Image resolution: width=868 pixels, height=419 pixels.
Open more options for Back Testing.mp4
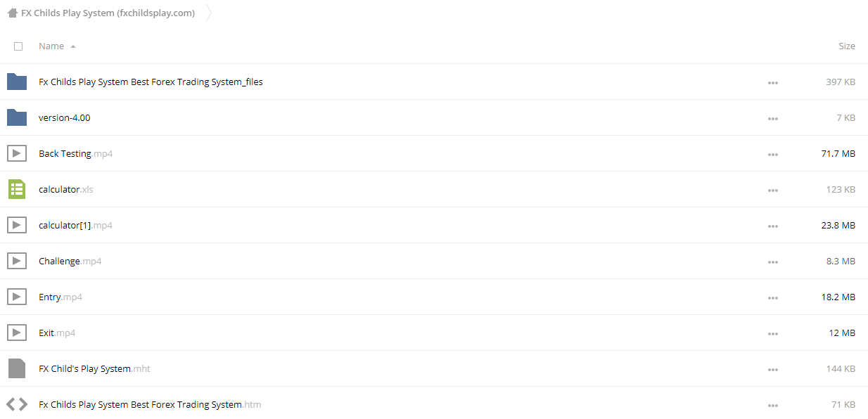coord(773,154)
